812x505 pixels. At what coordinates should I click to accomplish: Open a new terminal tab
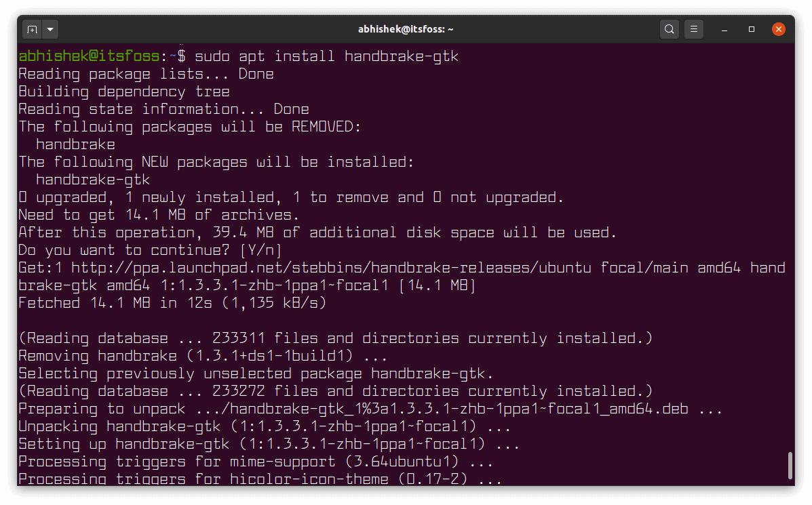[32, 29]
